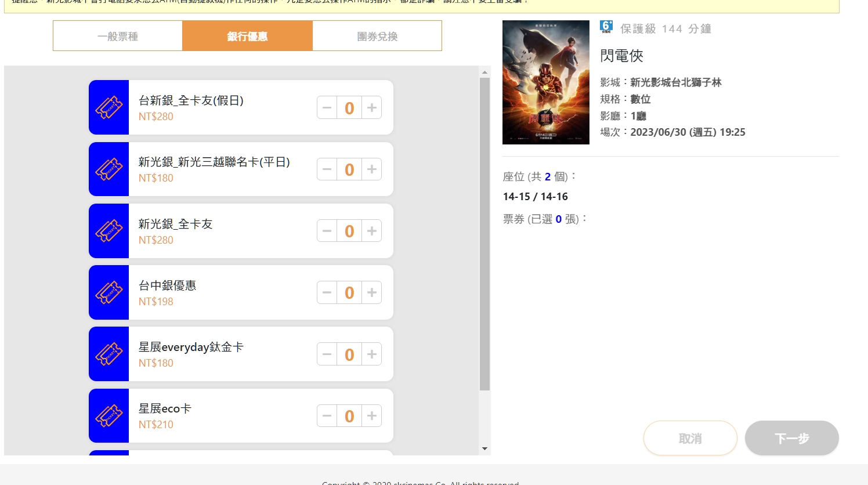Click the 取消 button
Viewport: 868px width, 485px height.
click(690, 439)
